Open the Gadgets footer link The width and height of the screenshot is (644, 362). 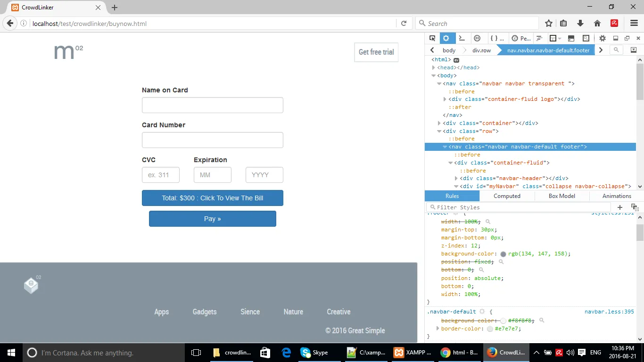click(205, 312)
